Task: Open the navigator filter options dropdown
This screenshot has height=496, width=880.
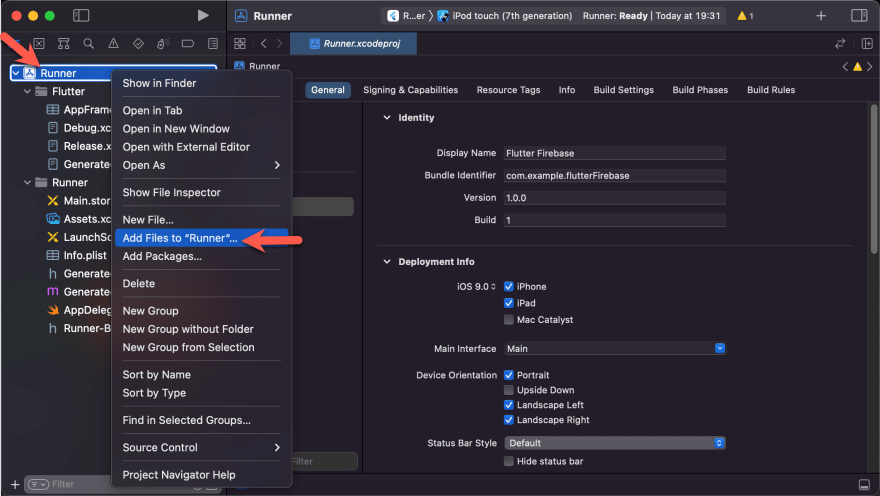Action: coord(38,484)
